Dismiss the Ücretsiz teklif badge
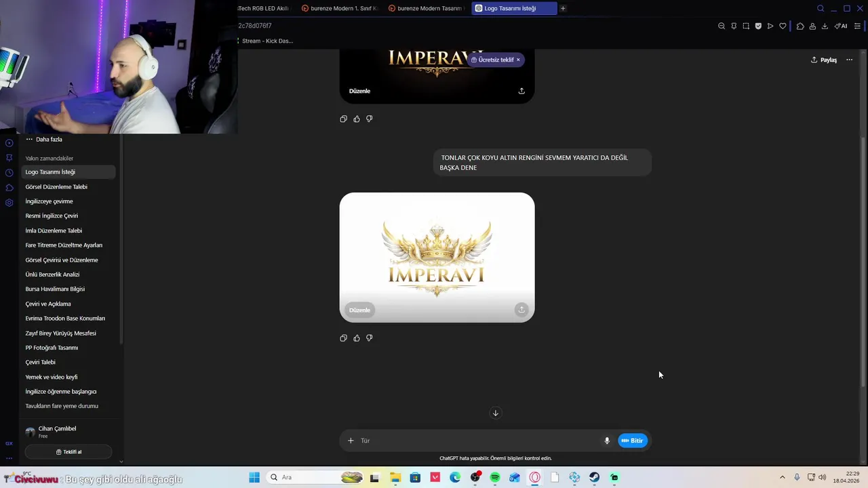 pos(518,60)
